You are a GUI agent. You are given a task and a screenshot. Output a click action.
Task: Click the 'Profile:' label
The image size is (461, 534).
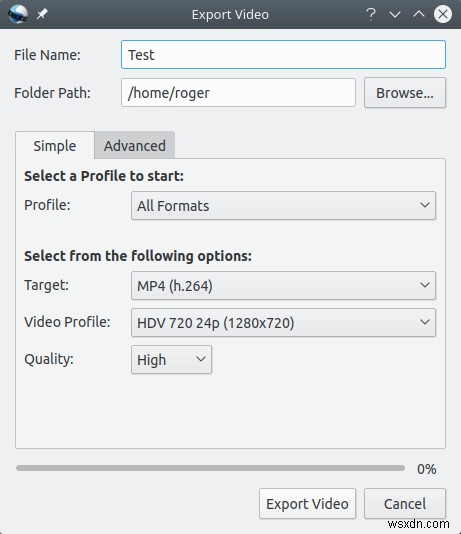click(x=47, y=205)
